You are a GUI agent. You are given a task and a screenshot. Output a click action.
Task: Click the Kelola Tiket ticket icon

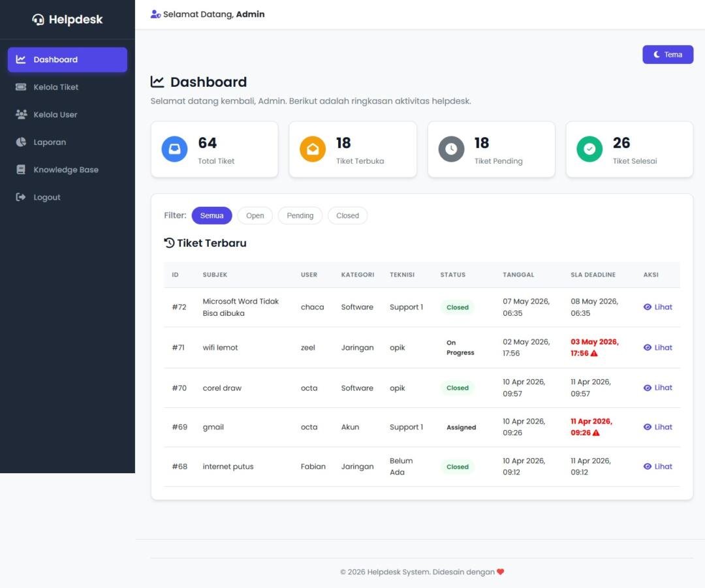[21, 87]
